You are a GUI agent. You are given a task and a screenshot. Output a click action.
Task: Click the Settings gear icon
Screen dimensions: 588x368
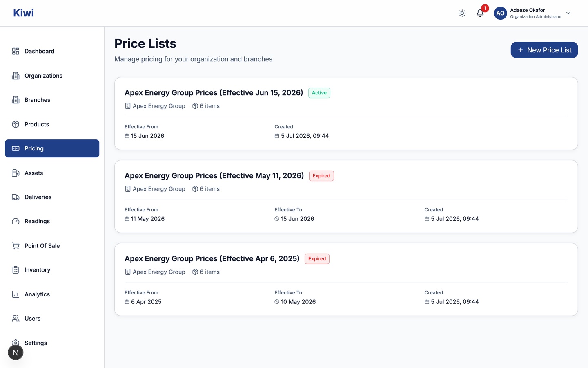click(16, 342)
